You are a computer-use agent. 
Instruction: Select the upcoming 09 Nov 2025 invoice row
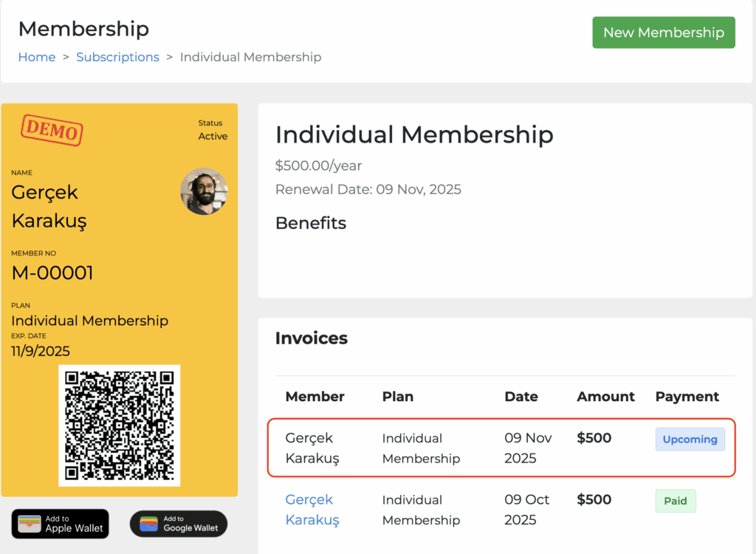coord(502,448)
